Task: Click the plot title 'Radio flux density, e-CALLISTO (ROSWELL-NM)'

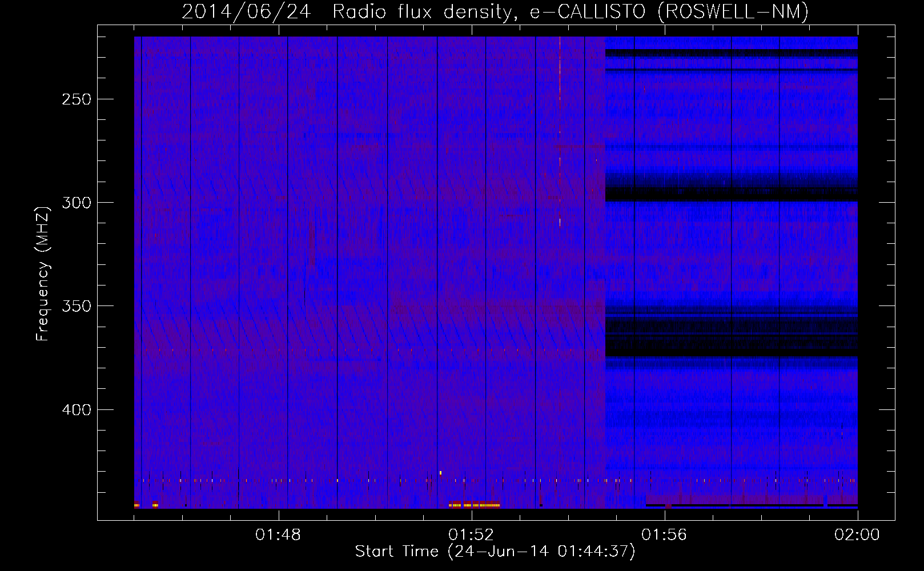Action: [x=570, y=11]
